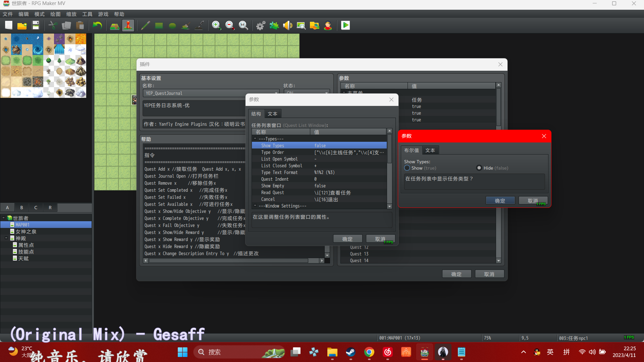Viewport: 644px width, 362px height.
Task: Open the plugin name YEP_QuestJournal dropdown
Action: tap(211, 93)
